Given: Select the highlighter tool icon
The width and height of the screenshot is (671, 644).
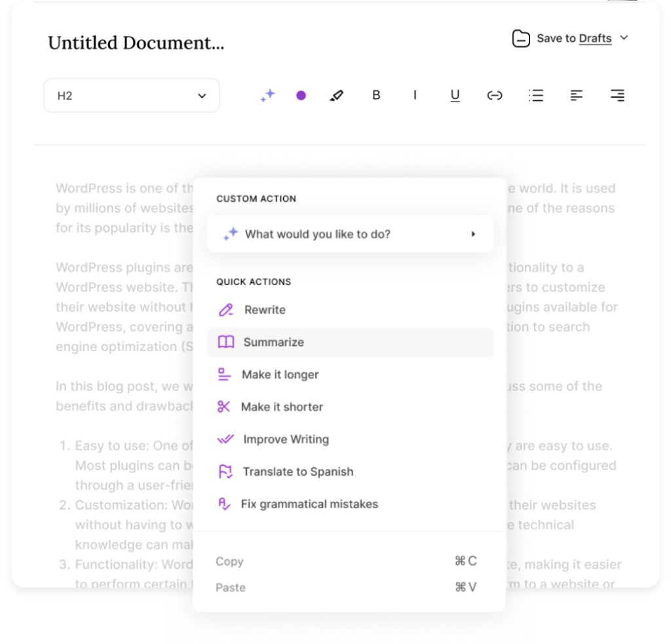Looking at the screenshot, I should pos(337,96).
